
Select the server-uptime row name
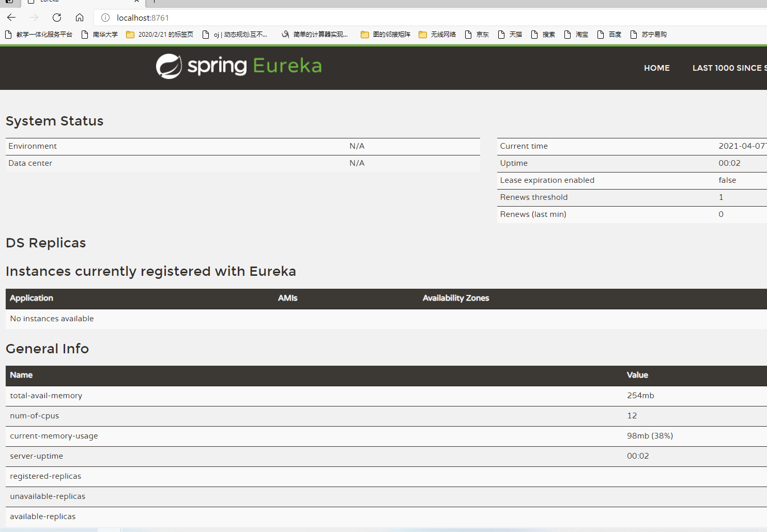(37, 456)
